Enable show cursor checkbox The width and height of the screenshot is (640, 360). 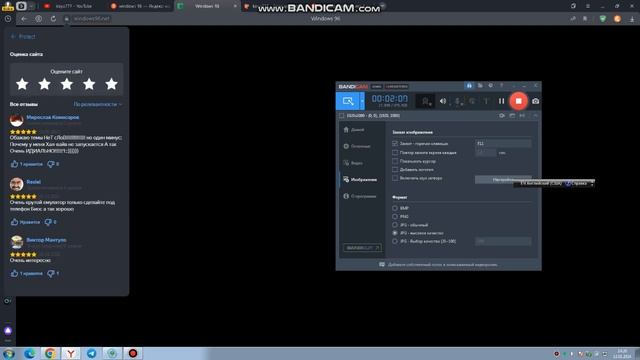(395, 161)
